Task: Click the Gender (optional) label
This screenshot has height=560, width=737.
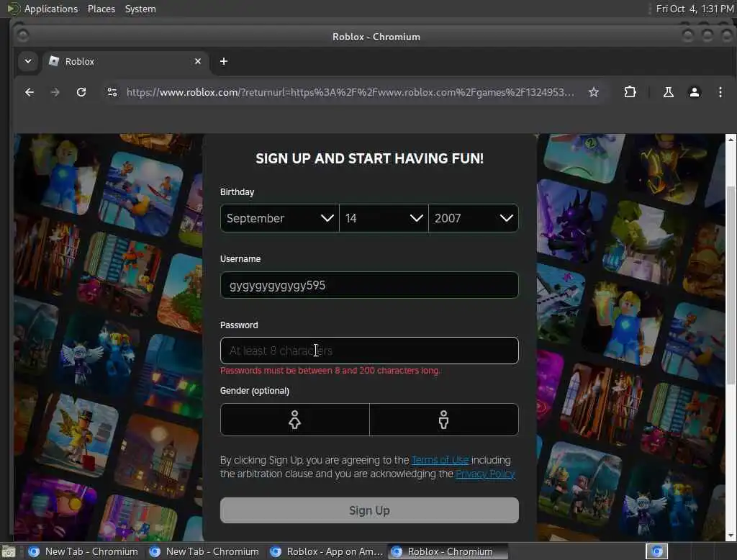Action: (254, 391)
